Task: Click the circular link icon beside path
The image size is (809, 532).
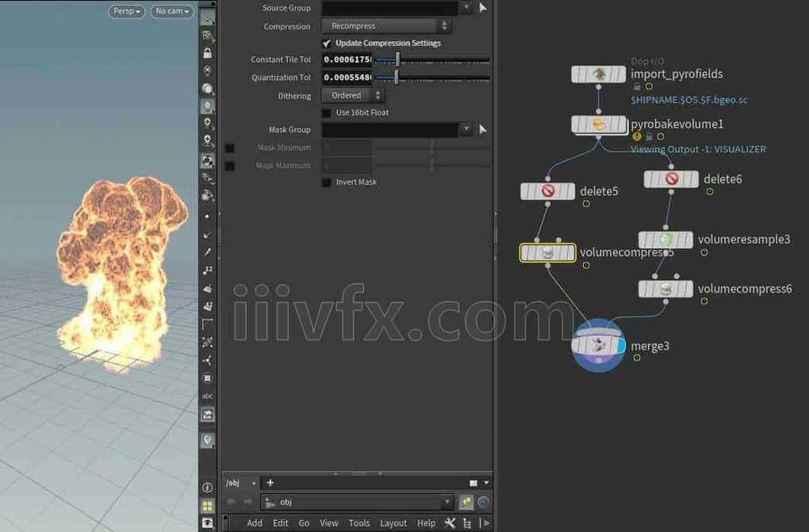Action: 484,502
